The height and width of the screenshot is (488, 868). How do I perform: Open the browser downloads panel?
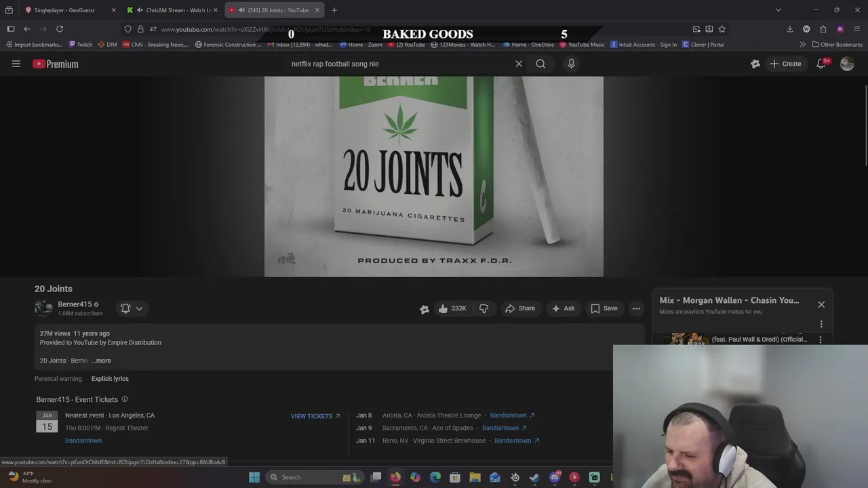tap(790, 29)
